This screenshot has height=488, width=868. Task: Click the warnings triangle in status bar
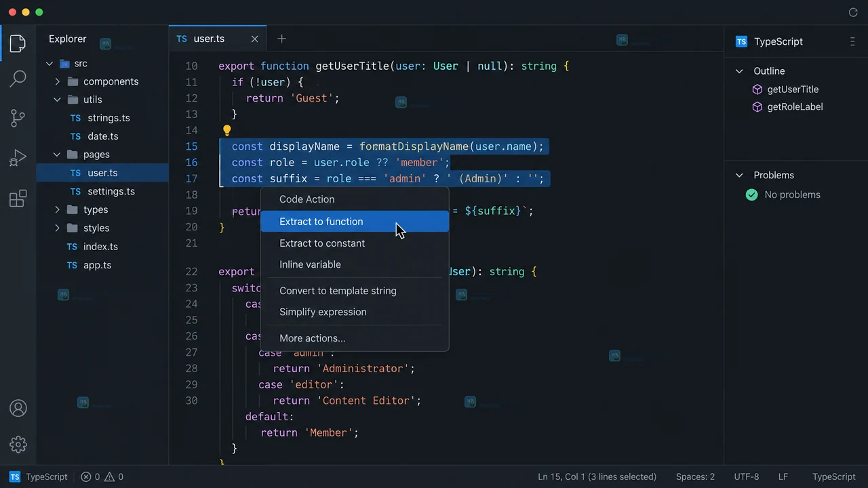[x=109, y=476]
